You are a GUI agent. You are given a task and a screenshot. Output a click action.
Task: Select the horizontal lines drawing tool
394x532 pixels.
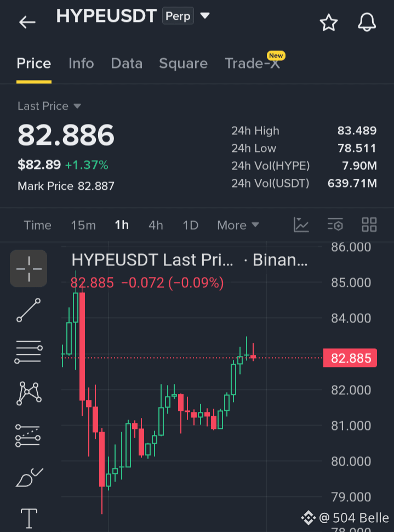click(28, 352)
